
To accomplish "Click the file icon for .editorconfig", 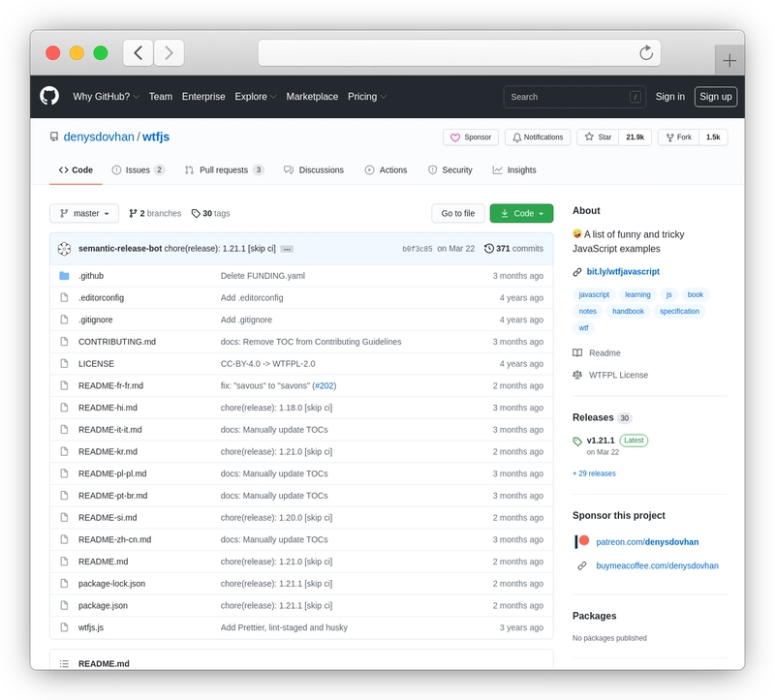I will point(64,297).
